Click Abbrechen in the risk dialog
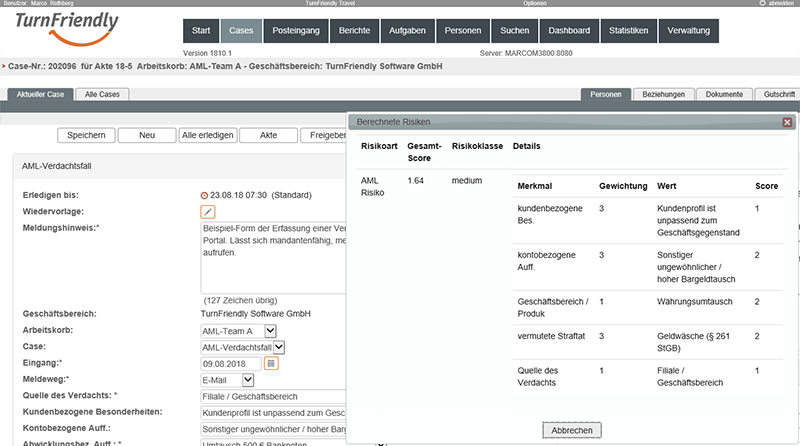The width and height of the screenshot is (800, 446). pos(572,430)
